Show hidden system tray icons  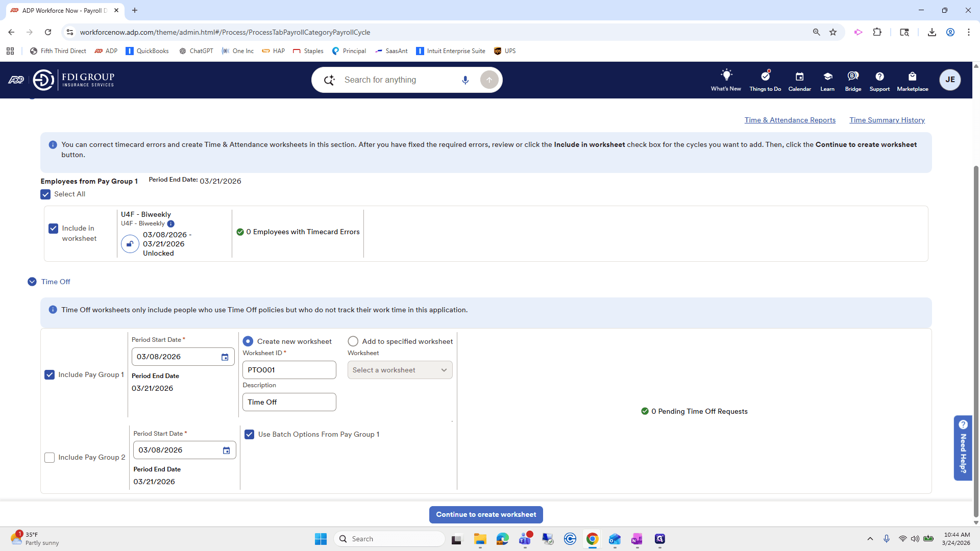click(x=870, y=539)
